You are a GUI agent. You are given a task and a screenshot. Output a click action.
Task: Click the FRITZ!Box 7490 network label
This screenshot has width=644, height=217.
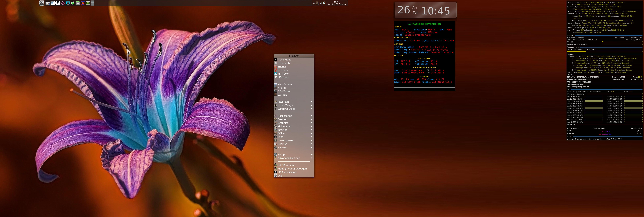599,128
